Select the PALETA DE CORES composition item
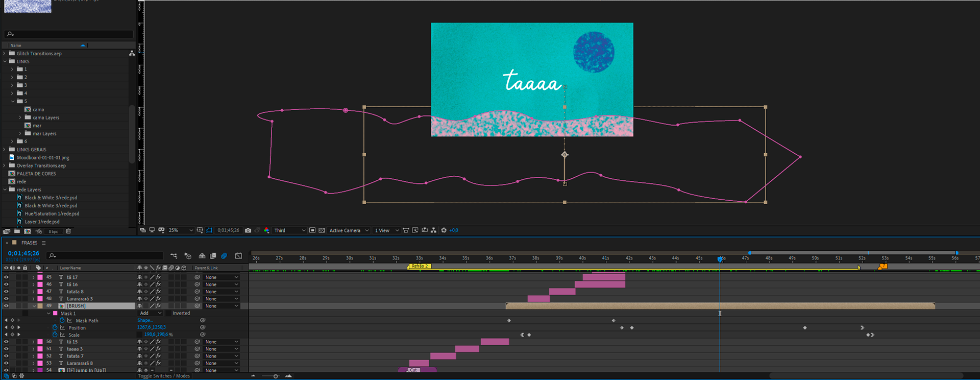 pos(36,174)
